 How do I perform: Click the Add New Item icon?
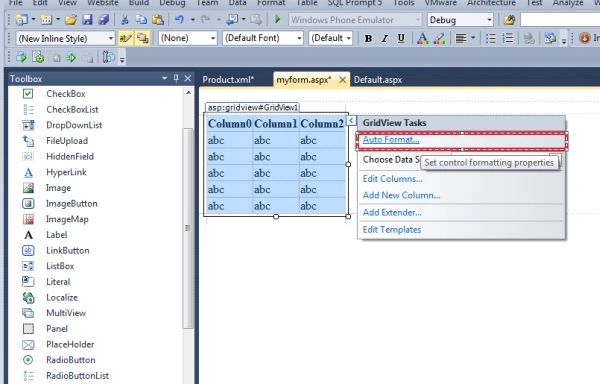point(46,20)
